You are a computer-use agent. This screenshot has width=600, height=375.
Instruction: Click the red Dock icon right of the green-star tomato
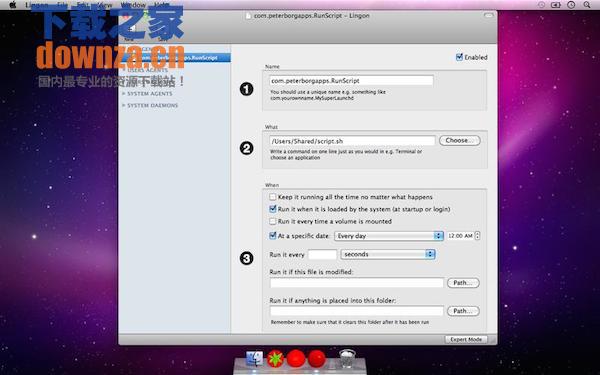pyautogui.click(x=296, y=359)
